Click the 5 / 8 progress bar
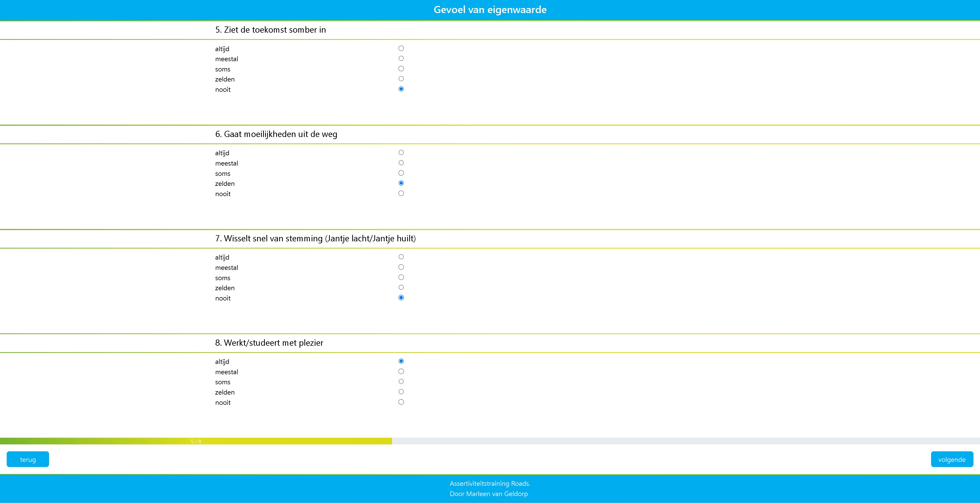Screen dimensions: 980x503 click(x=196, y=441)
